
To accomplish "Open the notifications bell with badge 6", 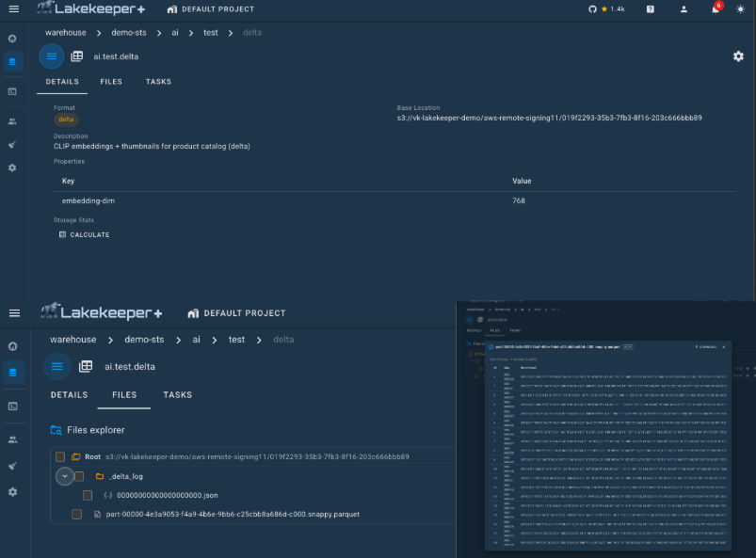I will pos(716,8).
